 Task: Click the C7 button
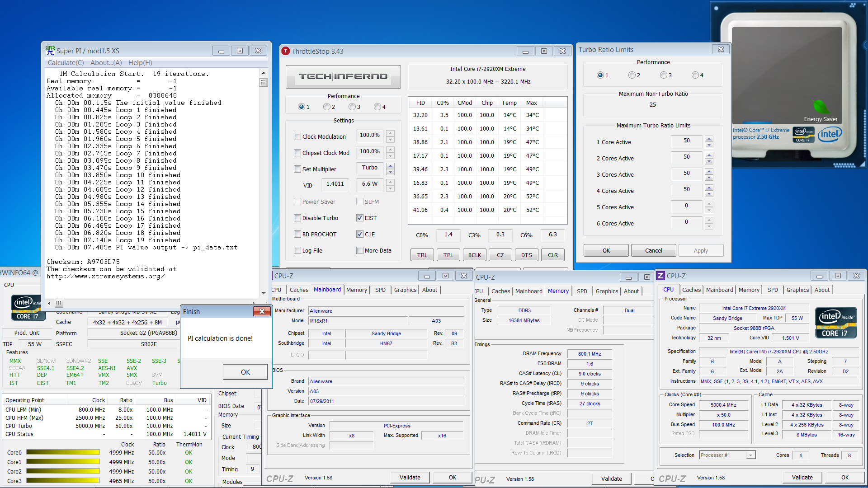click(500, 255)
